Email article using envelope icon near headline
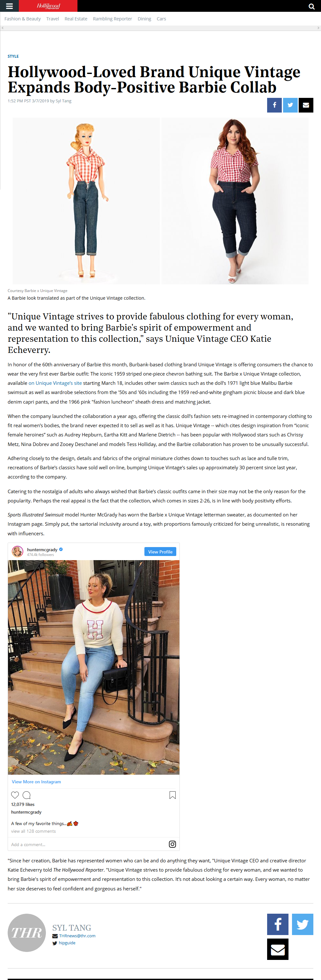 306,105
